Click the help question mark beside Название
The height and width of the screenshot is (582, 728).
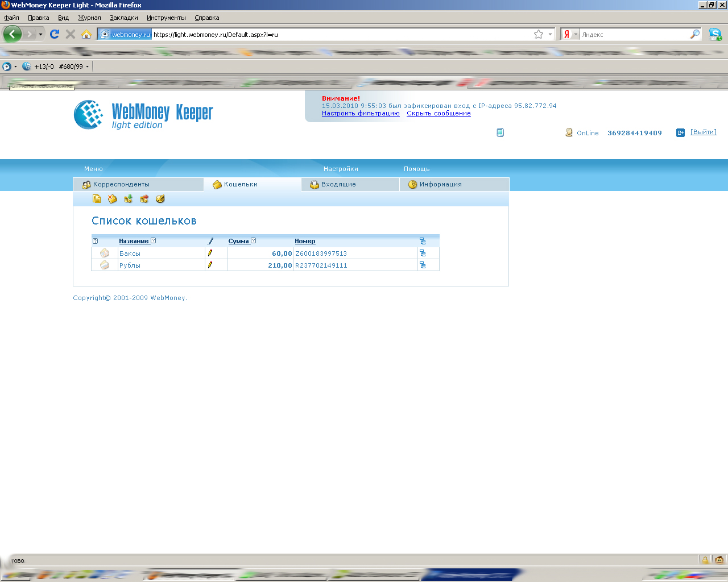pos(153,241)
